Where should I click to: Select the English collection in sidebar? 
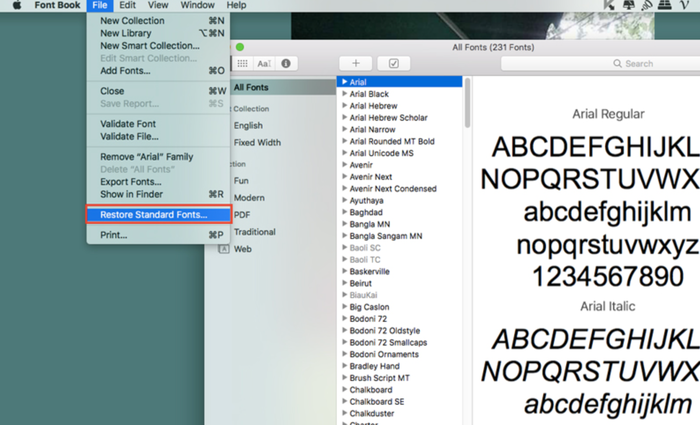tap(248, 125)
